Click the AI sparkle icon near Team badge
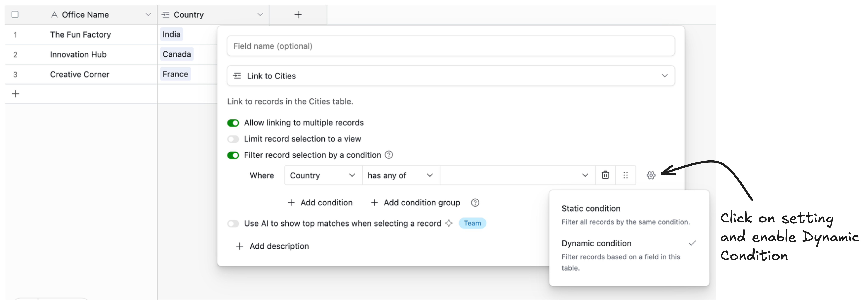 pos(448,223)
